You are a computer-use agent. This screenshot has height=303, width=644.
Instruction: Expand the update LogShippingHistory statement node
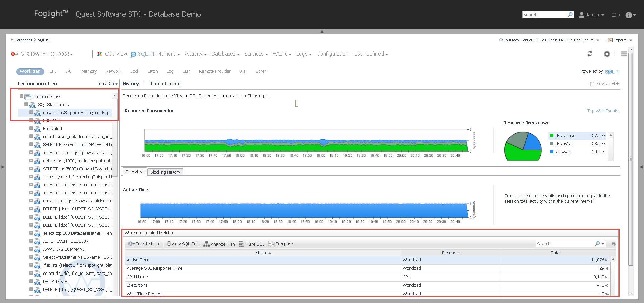[31, 112]
